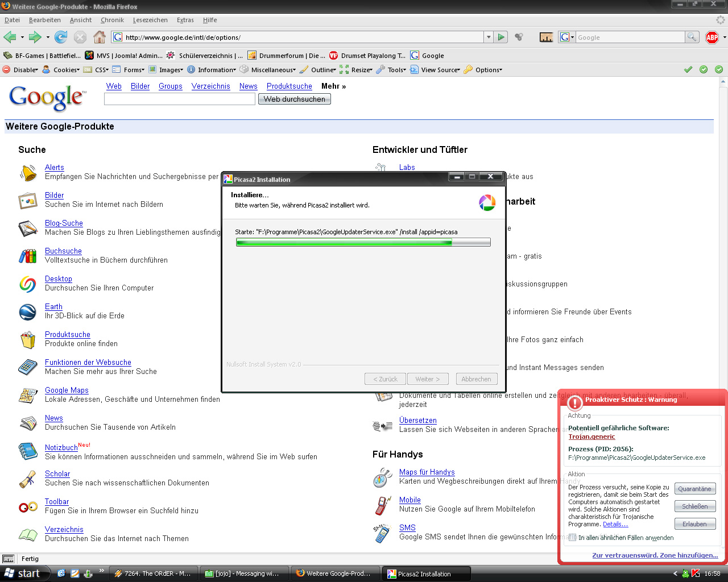The height and width of the screenshot is (582, 728).
Task: Click the Übersetzen translate icon
Action: point(382,426)
